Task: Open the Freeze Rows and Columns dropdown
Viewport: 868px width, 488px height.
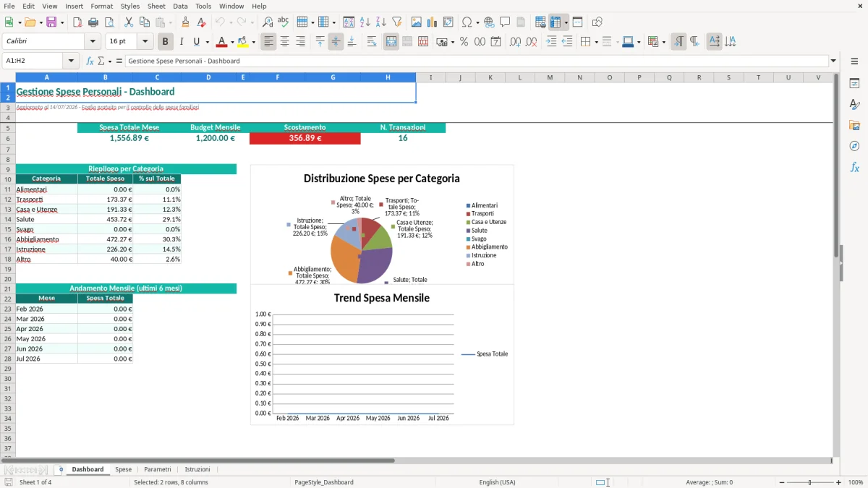Action: pyautogui.click(x=566, y=22)
